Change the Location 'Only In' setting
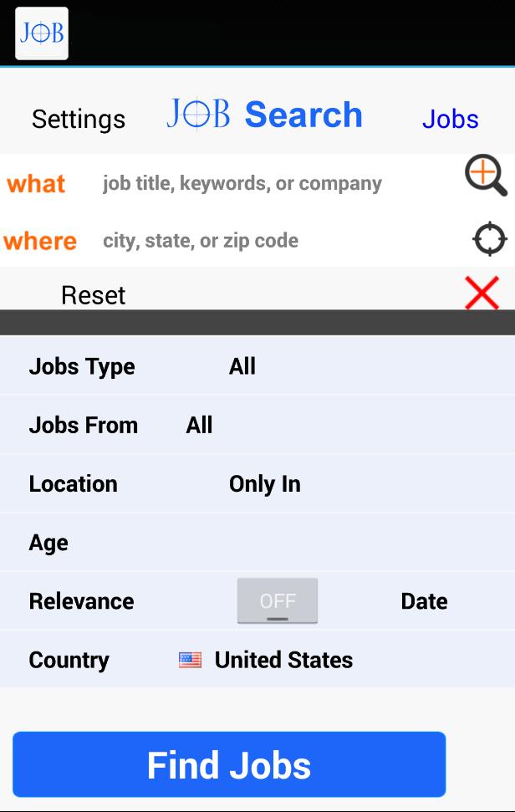The width and height of the screenshot is (515, 812). [265, 483]
